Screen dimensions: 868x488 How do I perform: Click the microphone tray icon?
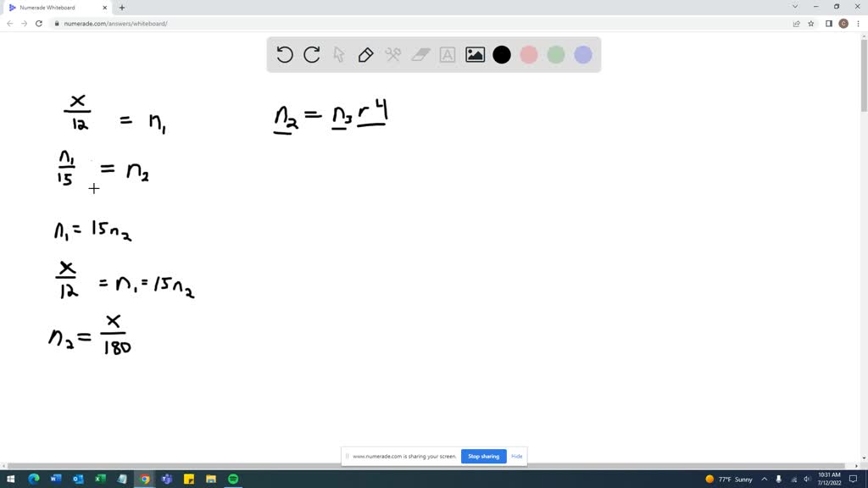(x=778, y=480)
